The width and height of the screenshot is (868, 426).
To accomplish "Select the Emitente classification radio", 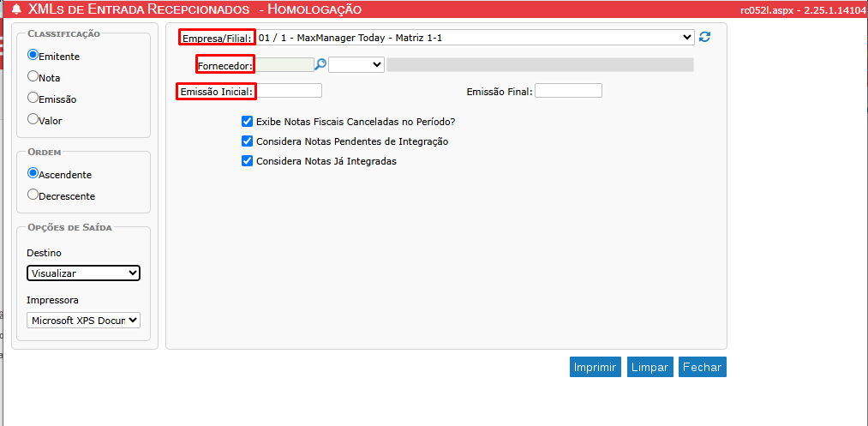I will tap(33, 54).
